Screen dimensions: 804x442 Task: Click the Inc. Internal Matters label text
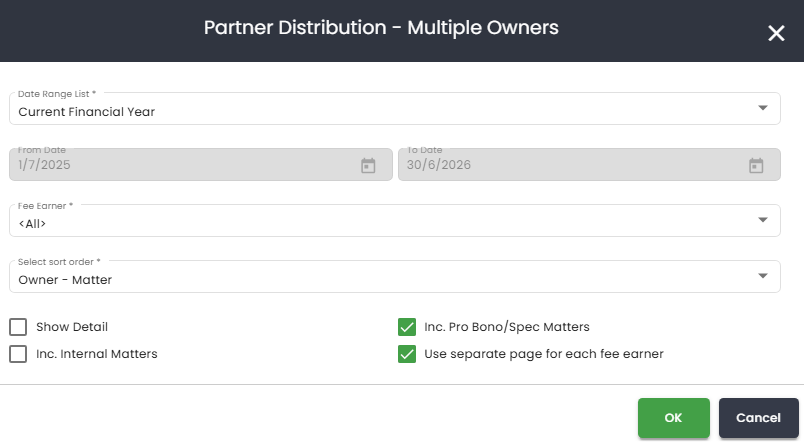96,354
